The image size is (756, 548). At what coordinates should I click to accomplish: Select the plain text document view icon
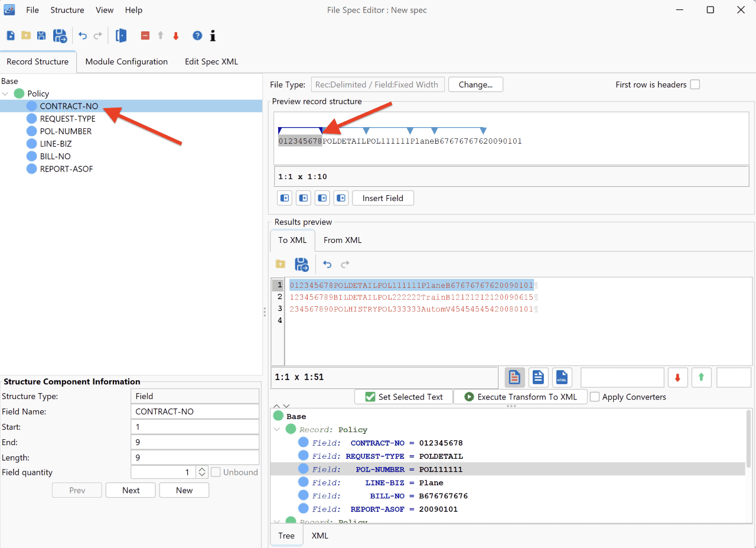537,377
